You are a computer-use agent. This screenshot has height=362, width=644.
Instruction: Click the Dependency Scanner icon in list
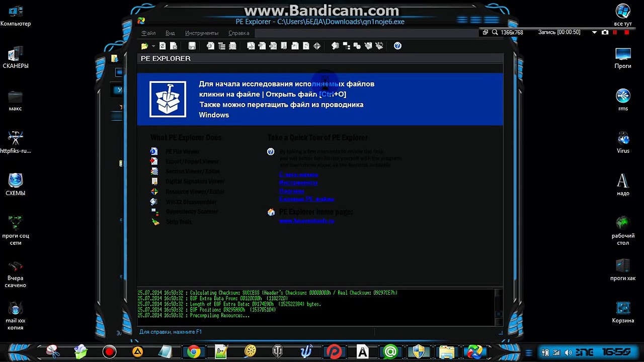pyautogui.click(x=154, y=212)
